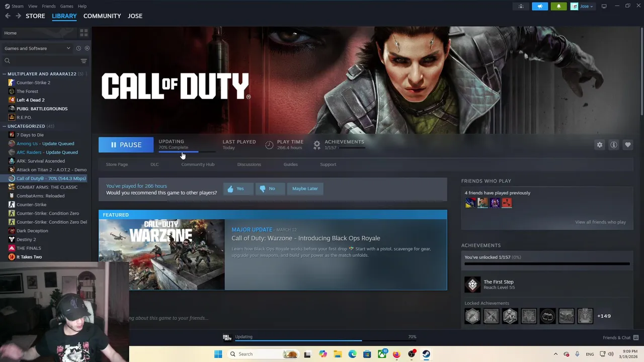644x362 pixels.
Task: Collapse UNCATEGORIZED collection
Action: (4, 126)
